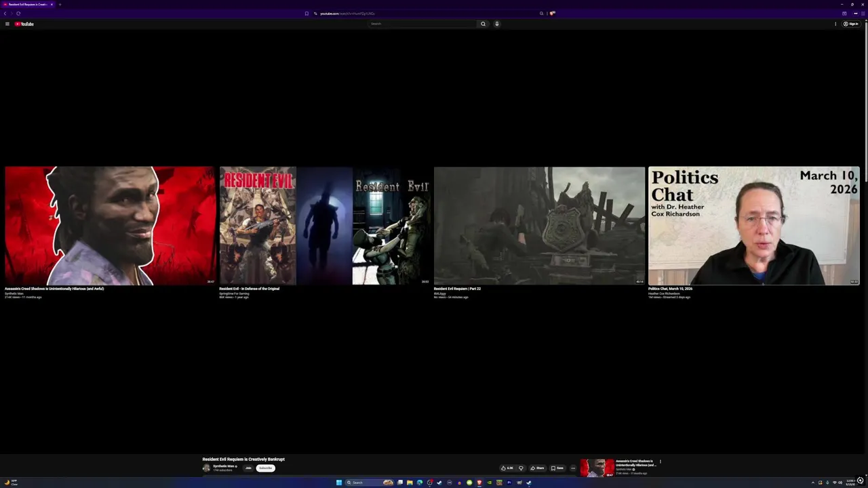Open Windows Start menu

(339, 483)
